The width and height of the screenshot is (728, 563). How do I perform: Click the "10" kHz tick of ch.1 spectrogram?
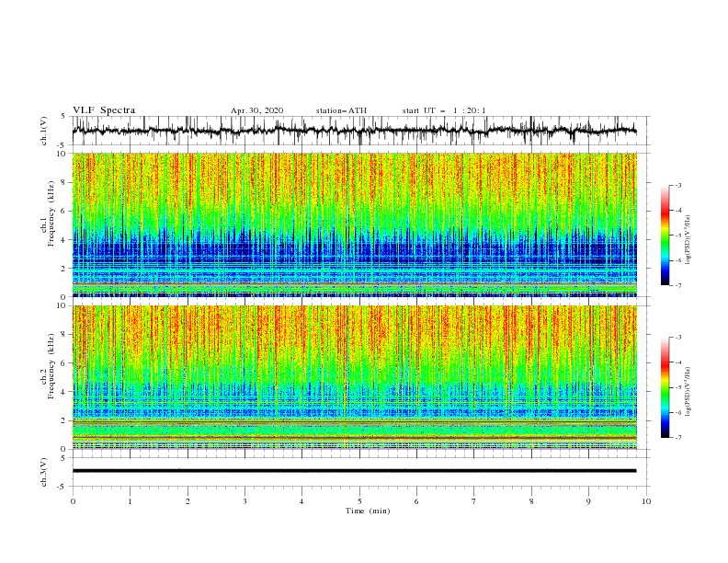click(x=62, y=154)
